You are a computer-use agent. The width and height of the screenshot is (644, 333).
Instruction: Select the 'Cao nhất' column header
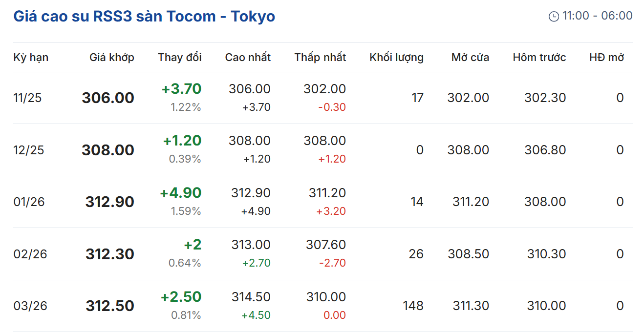pos(248,57)
